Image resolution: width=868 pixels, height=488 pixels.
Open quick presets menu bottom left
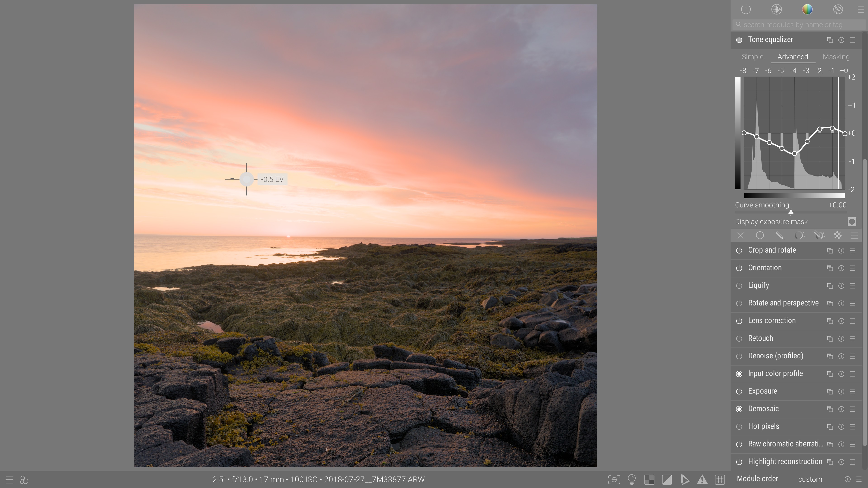tap(9, 480)
